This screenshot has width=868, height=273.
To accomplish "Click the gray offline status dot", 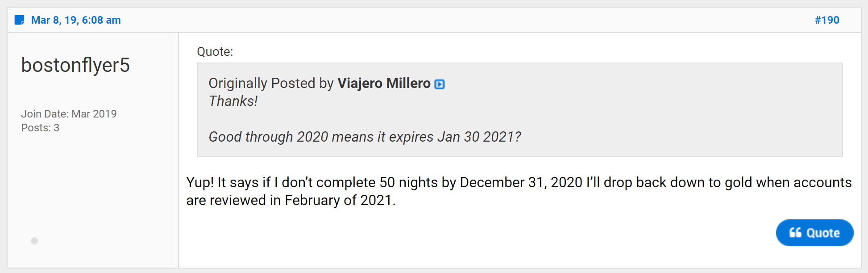I will (x=34, y=241).
